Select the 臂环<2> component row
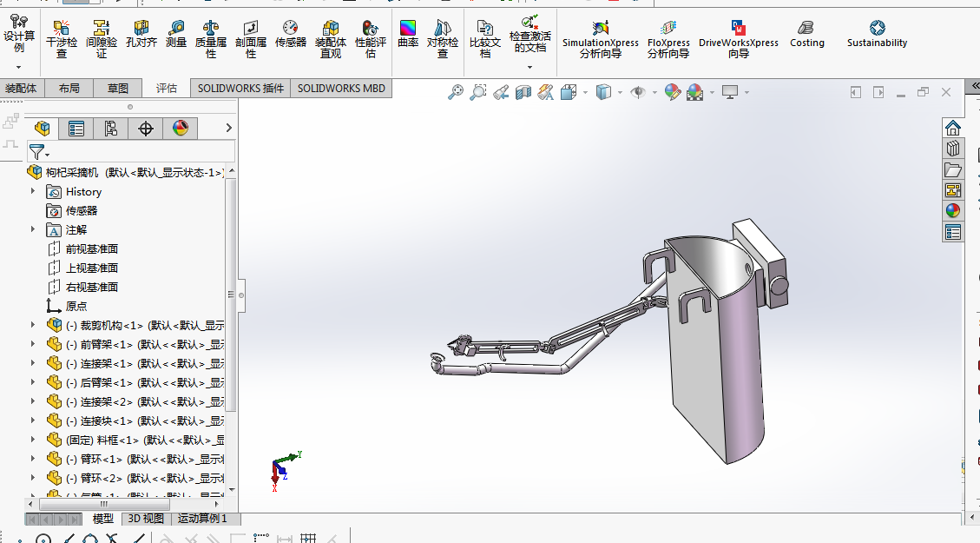The width and height of the screenshot is (980, 543). [135, 478]
